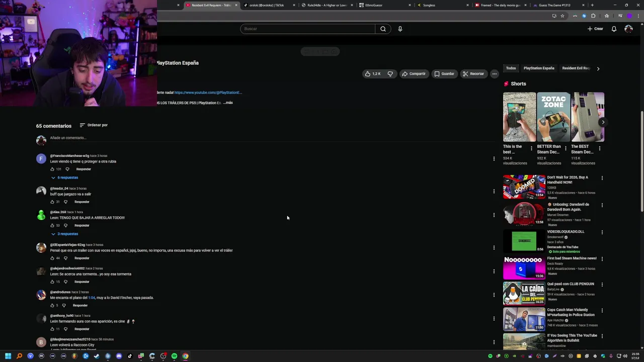
Task: Open the ZOTAC ZONE Short thumbnail
Action: tap(553, 117)
